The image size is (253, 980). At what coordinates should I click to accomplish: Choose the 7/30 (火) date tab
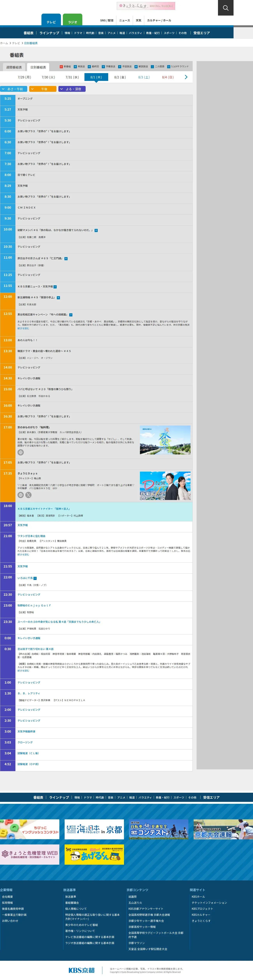(48, 77)
